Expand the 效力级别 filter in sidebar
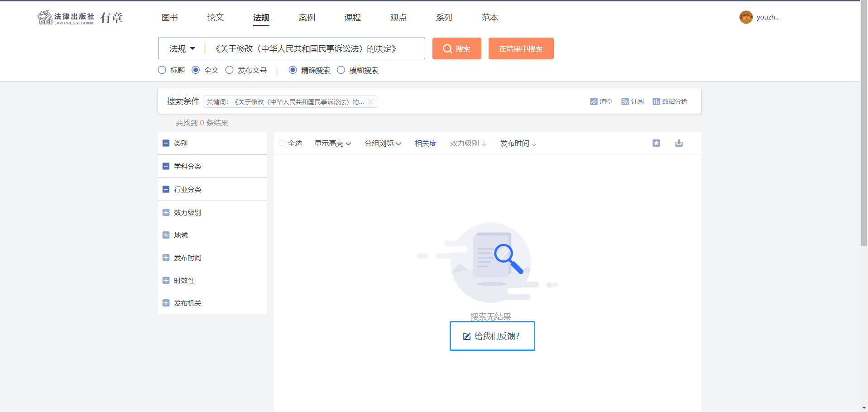The image size is (868, 412). coord(166,212)
